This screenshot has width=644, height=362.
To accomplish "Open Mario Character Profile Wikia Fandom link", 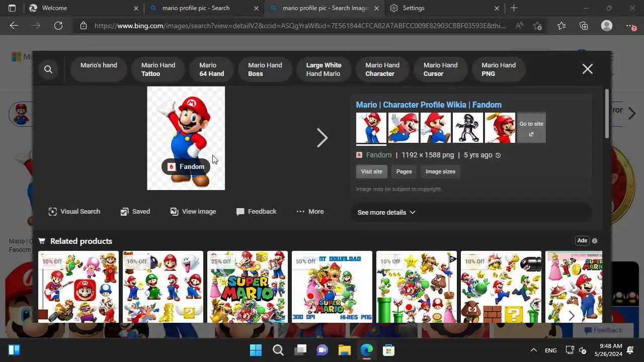I will point(429,105).
